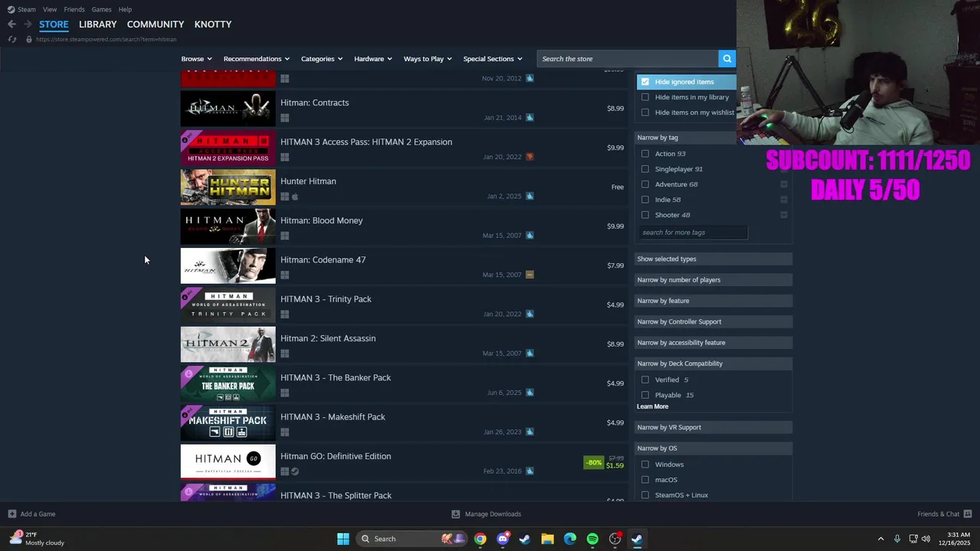Click the Manage Downloads icon
The height and width of the screenshot is (551, 980).
(x=456, y=514)
